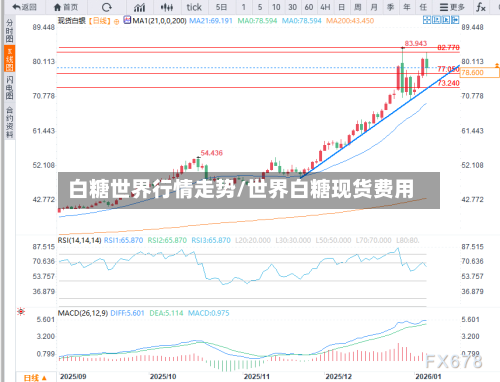Open the fx indicator formula button
The image size is (500, 382).
coord(480,7)
